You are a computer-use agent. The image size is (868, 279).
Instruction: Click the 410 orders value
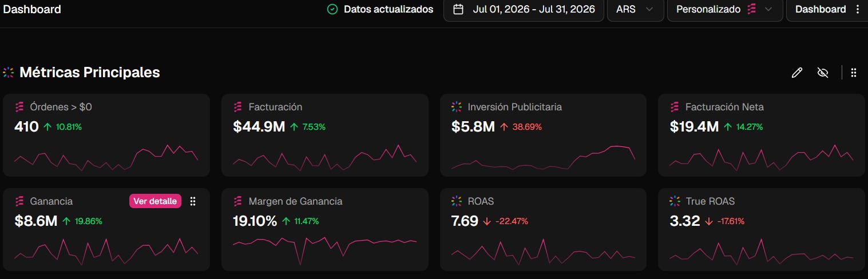point(26,127)
